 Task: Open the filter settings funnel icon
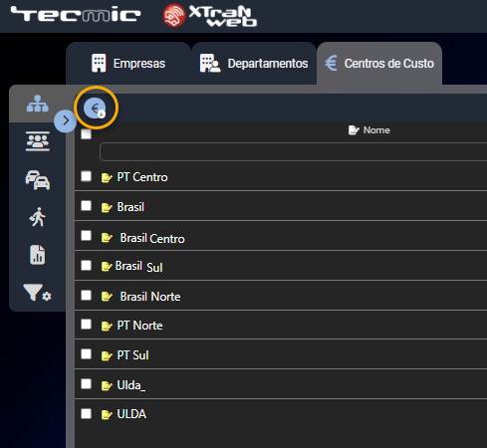tap(37, 293)
